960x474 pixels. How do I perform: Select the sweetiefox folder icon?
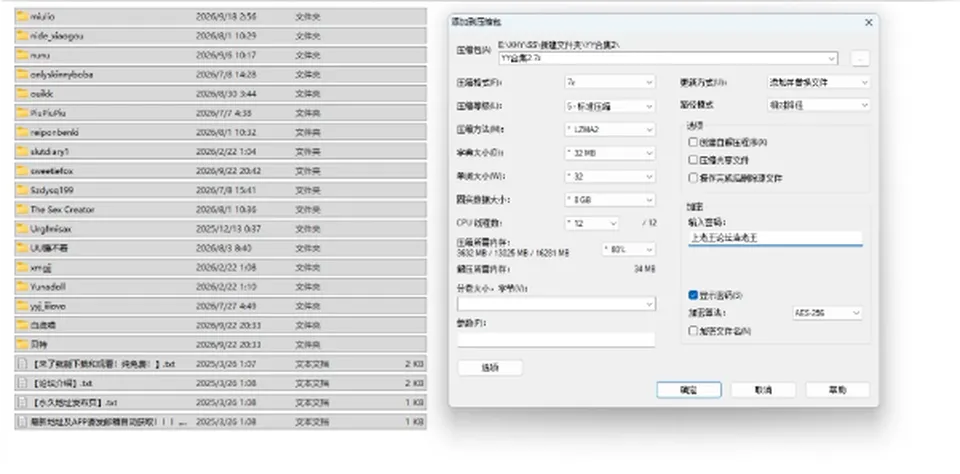(22, 171)
